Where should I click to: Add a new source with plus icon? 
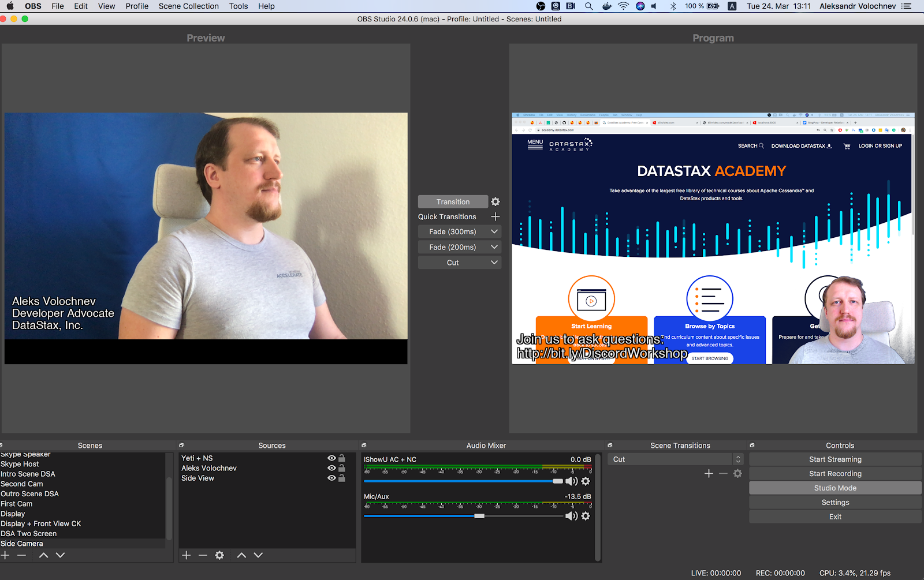[x=186, y=555]
